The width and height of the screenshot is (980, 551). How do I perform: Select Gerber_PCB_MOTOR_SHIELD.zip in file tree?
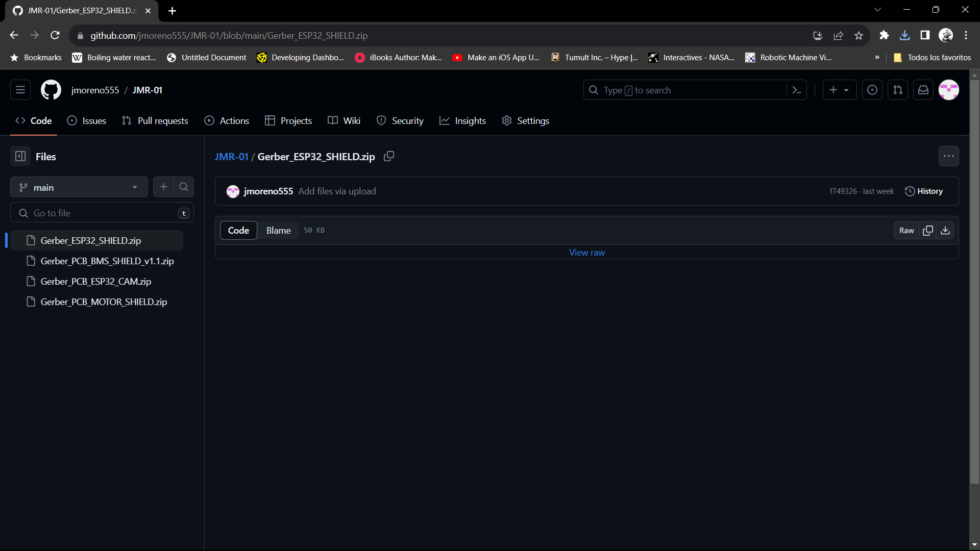(104, 302)
